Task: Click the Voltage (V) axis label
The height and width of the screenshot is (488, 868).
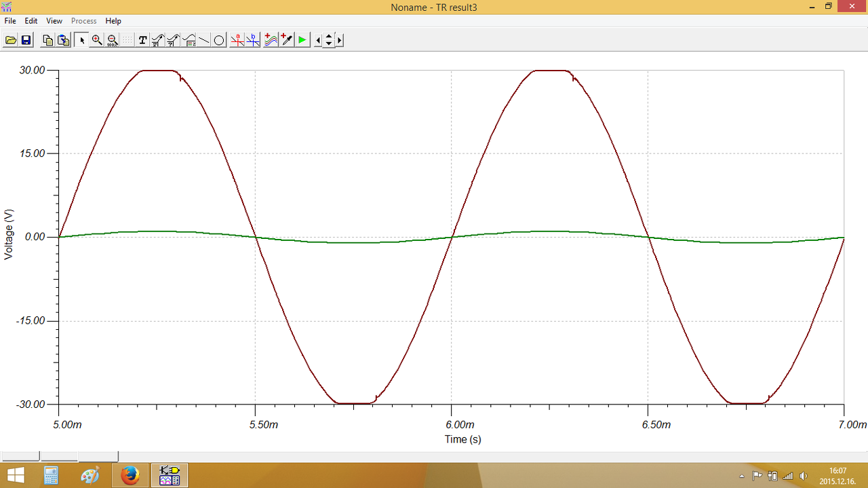Action: point(9,233)
